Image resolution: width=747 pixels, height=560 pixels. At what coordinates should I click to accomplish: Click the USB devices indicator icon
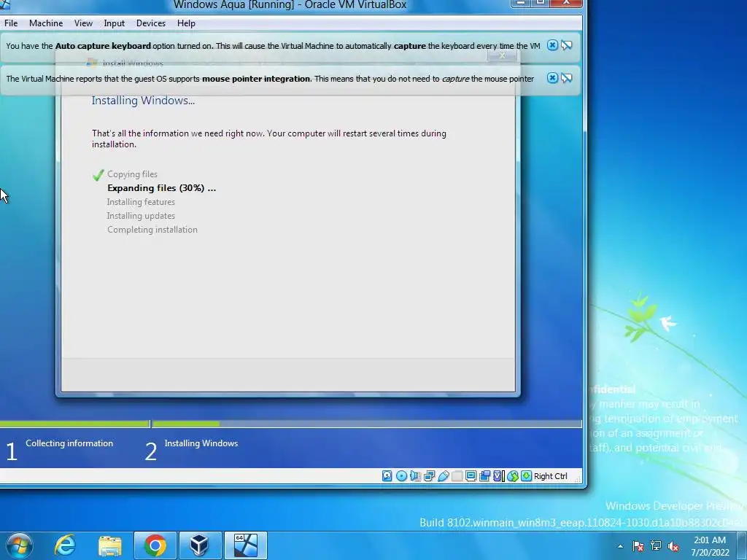[443, 475]
